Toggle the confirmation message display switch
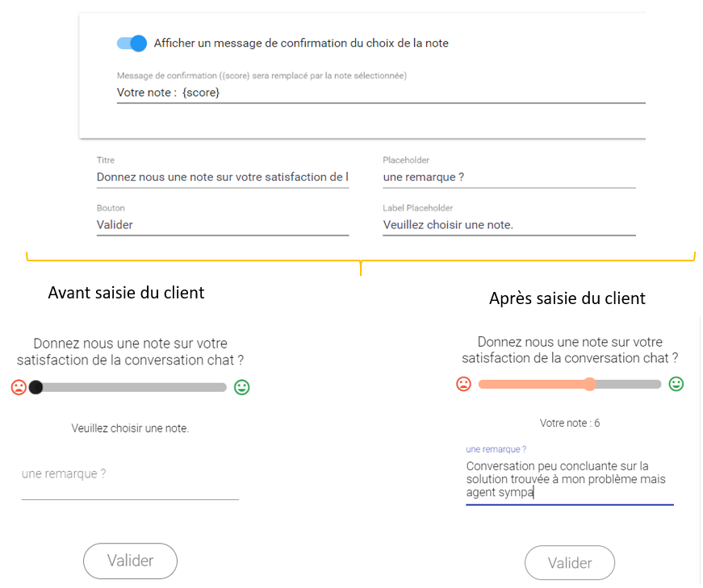Screen dimensions: 703x588 [x=132, y=44]
